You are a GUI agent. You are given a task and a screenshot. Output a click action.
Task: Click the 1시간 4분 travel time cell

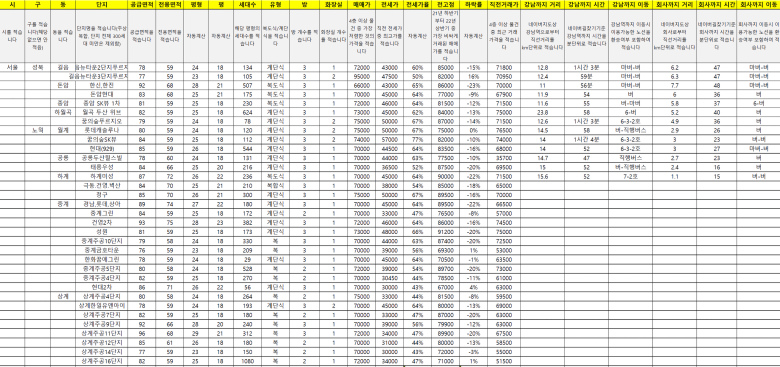coord(586,139)
